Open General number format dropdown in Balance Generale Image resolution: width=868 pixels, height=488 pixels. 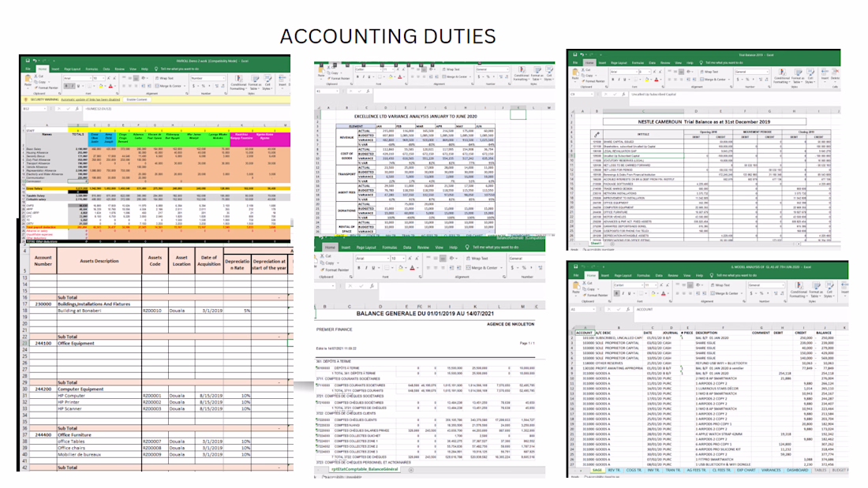point(527,259)
